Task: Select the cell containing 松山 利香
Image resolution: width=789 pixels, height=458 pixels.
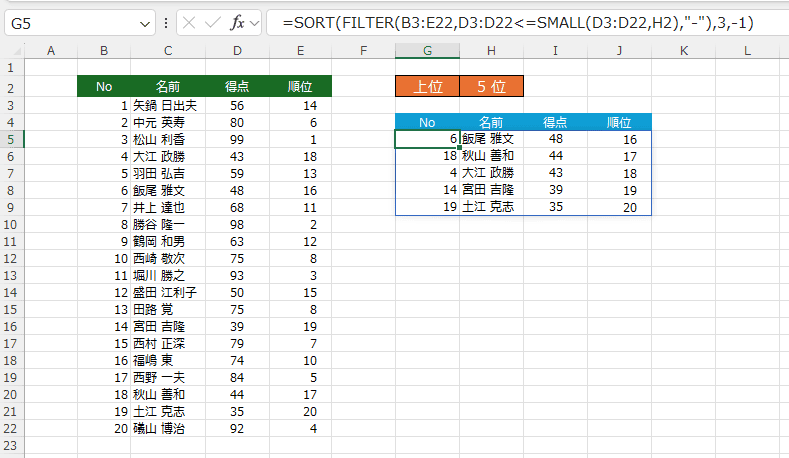Action: (x=168, y=139)
